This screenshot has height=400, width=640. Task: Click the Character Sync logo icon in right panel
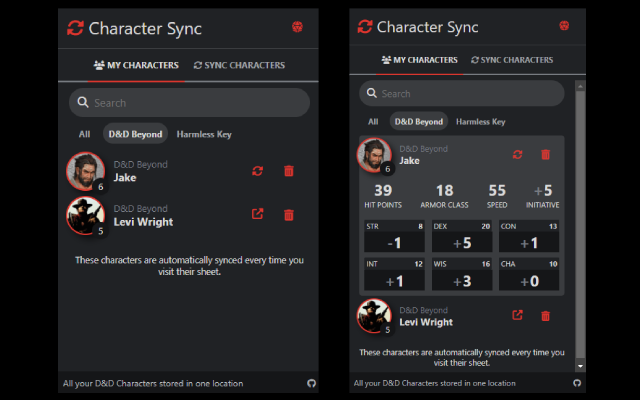pyautogui.click(x=365, y=27)
